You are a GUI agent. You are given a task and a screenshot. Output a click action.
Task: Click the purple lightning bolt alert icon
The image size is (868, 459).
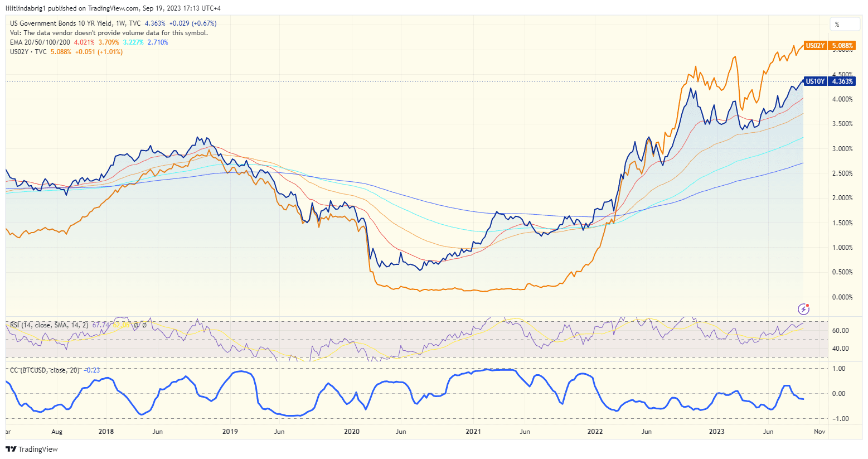pyautogui.click(x=802, y=309)
